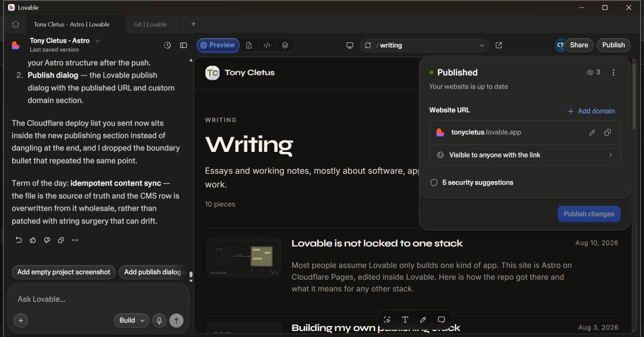The image size is (644, 337).
Task: Click the Lovable heart logo beside project name
Action: click(16, 45)
